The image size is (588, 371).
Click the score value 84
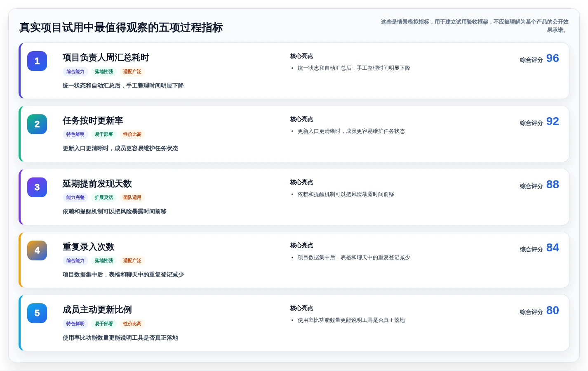pos(553,248)
